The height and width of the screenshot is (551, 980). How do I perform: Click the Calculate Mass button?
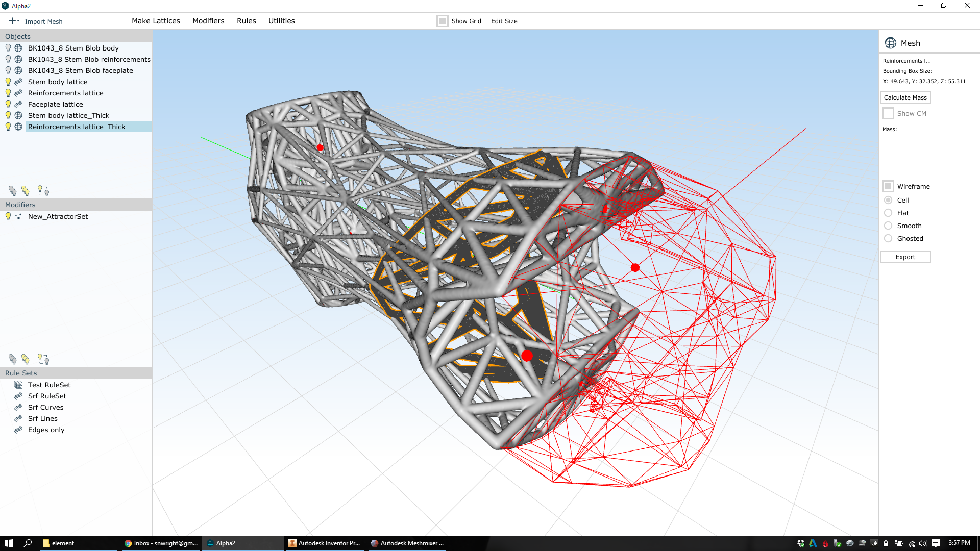[x=905, y=97]
